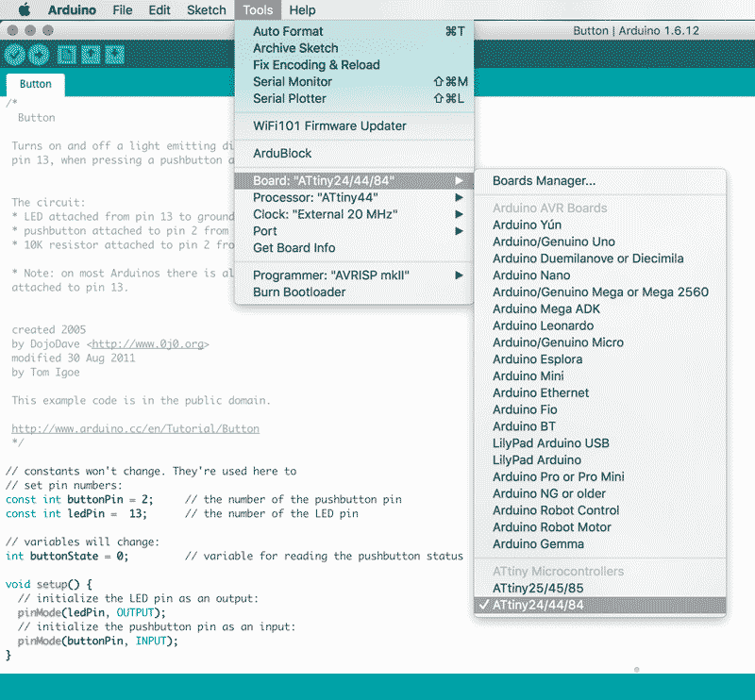Select Arduino Mega ADK board
Viewport: 755px width, 700px height.
(600, 309)
